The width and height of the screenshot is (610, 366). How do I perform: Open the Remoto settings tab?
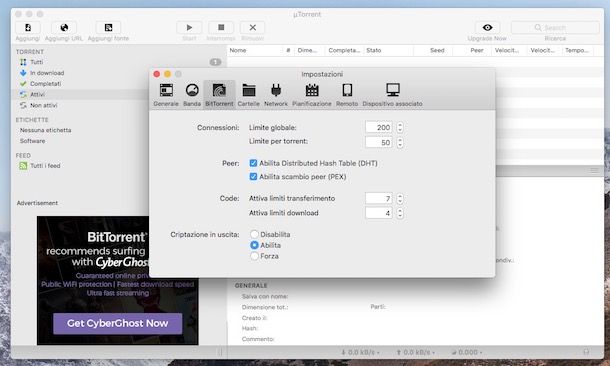347,95
